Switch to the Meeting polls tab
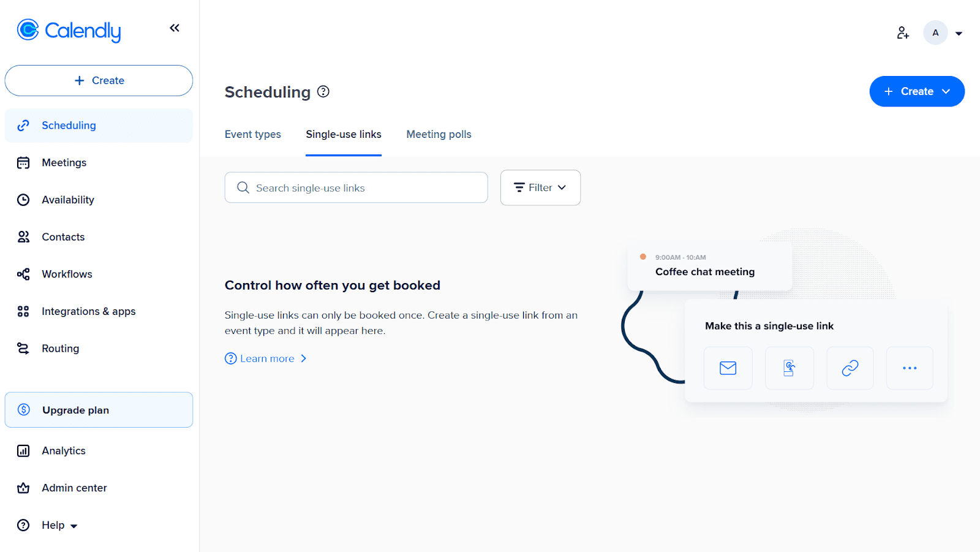This screenshot has width=980, height=552. 439,134
